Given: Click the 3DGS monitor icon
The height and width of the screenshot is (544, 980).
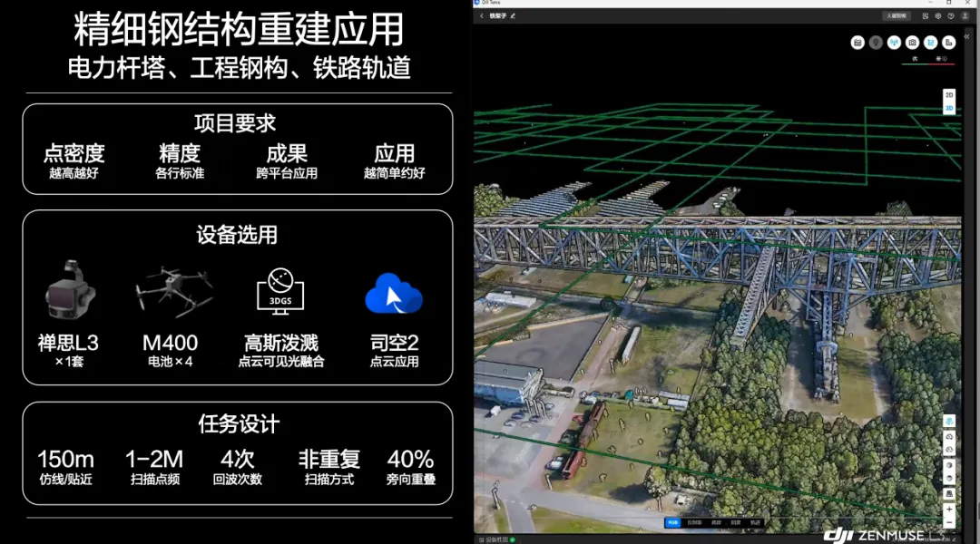Looking at the screenshot, I should pos(280,290).
